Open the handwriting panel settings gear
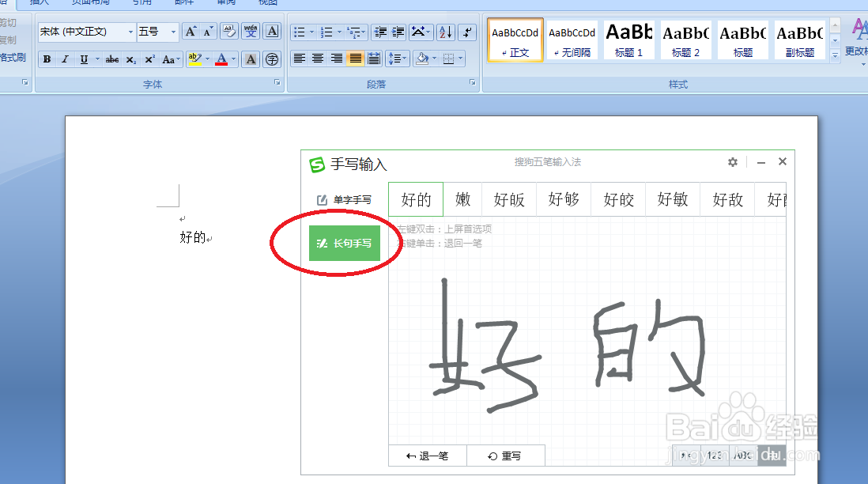Viewport: 868px width, 484px height. click(x=733, y=161)
